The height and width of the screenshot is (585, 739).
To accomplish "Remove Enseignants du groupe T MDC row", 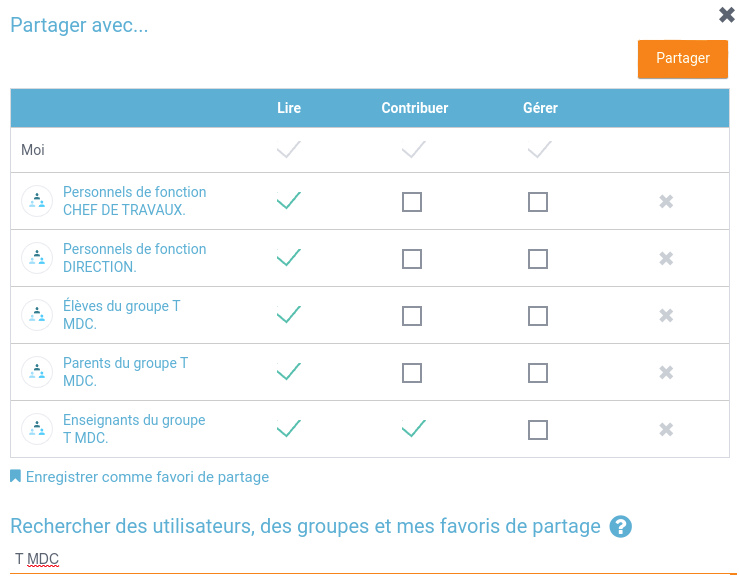I will [666, 430].
